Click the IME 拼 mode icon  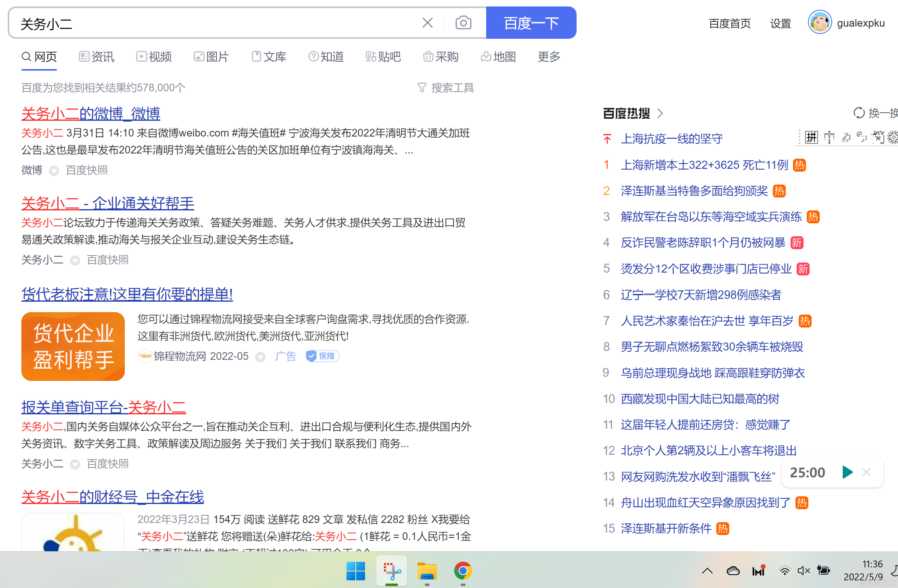coord(811,137)
